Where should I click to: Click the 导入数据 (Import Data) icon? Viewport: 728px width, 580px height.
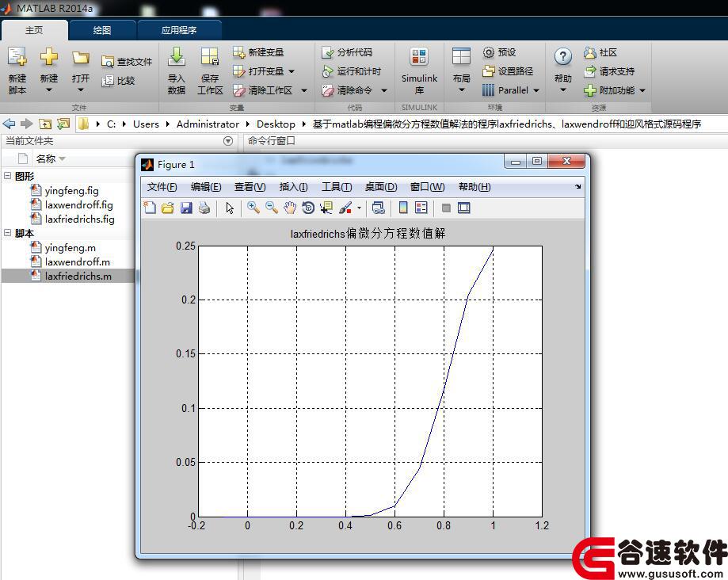177,57
